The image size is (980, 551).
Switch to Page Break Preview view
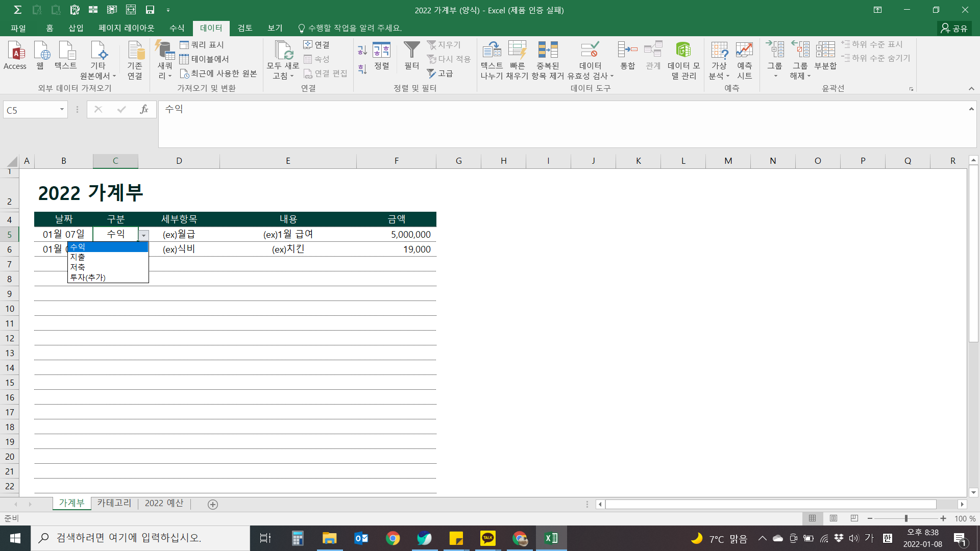tap(854, 518)
